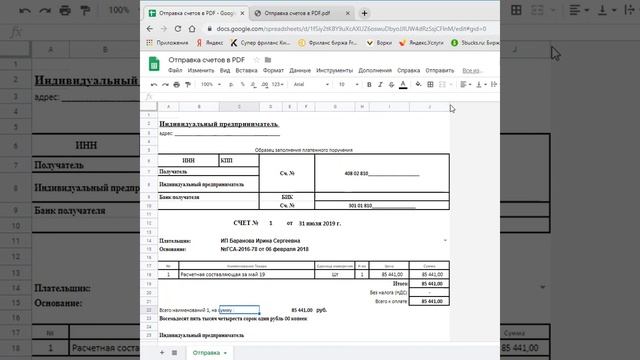The width and height of the screenshot is (640, 360).
Task: Go back in the browser
Action: point(150,29)
